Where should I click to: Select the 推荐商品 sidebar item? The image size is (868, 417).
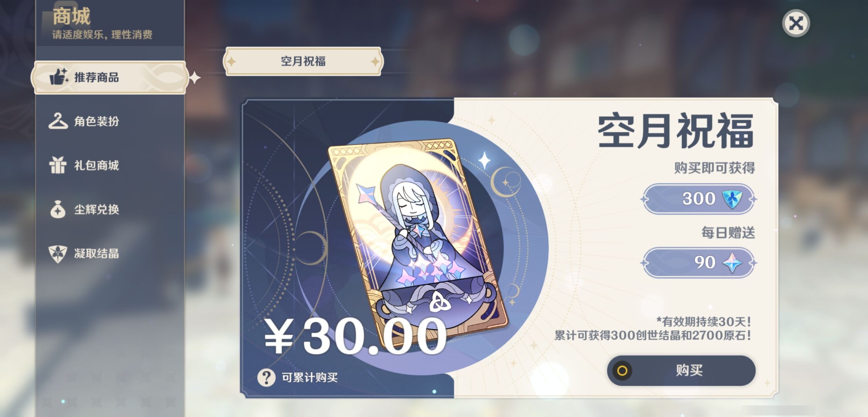[x=110, y=77]
